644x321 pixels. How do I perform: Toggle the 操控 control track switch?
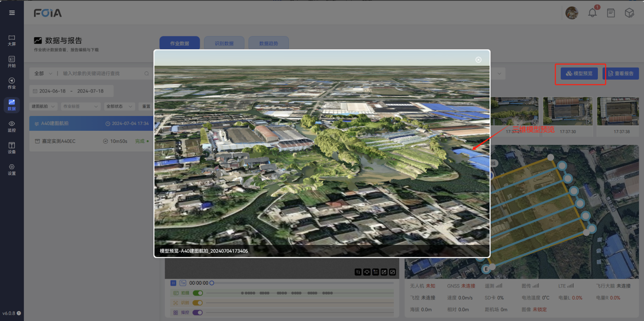[x=197, y=312]
